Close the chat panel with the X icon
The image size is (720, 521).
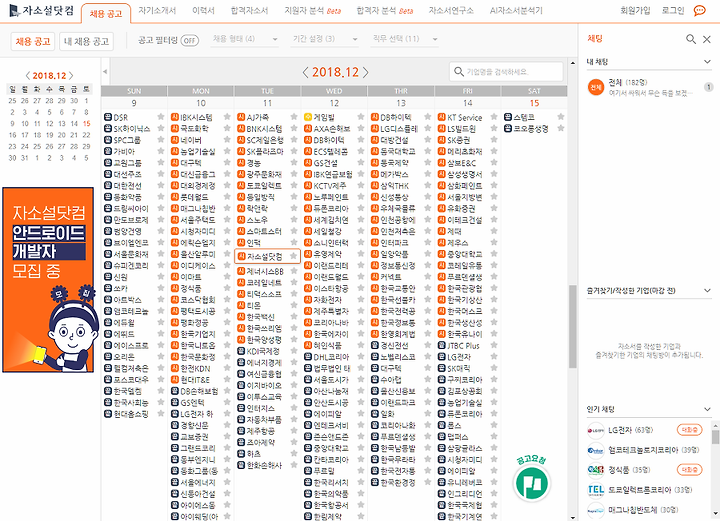point(707,39)
